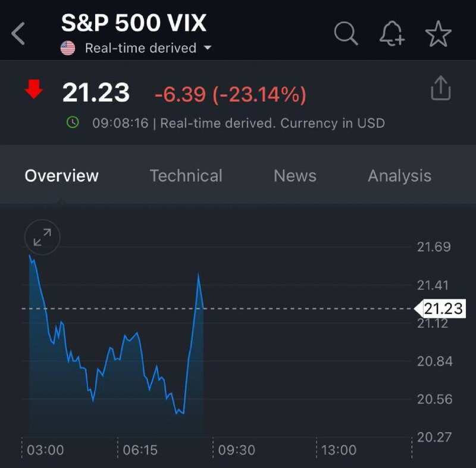The height and width of the screenshot is (468, 476).
Task: Add S&P 500 VIX to watchlist star
Action: click(x=439, y=34)
